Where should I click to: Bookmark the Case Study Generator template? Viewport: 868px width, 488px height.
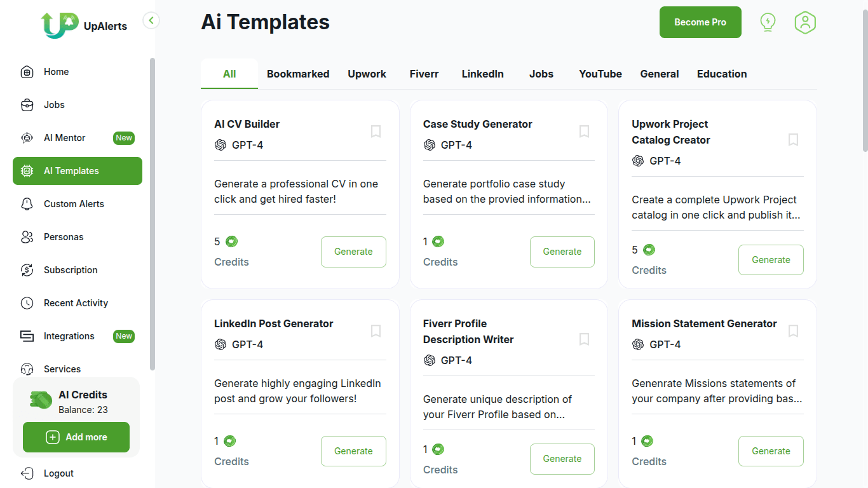click(x=584, y=132)
